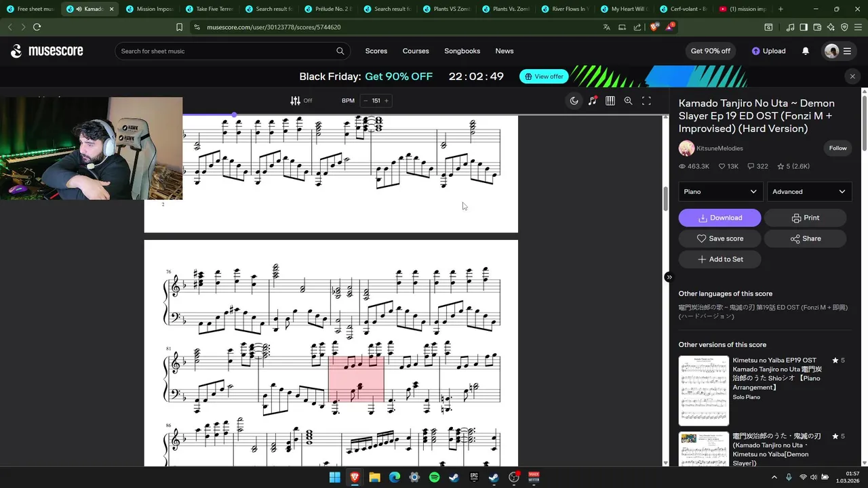Expand the Advanced difficulty dropdown
The image size is (868, 488).
810,192
